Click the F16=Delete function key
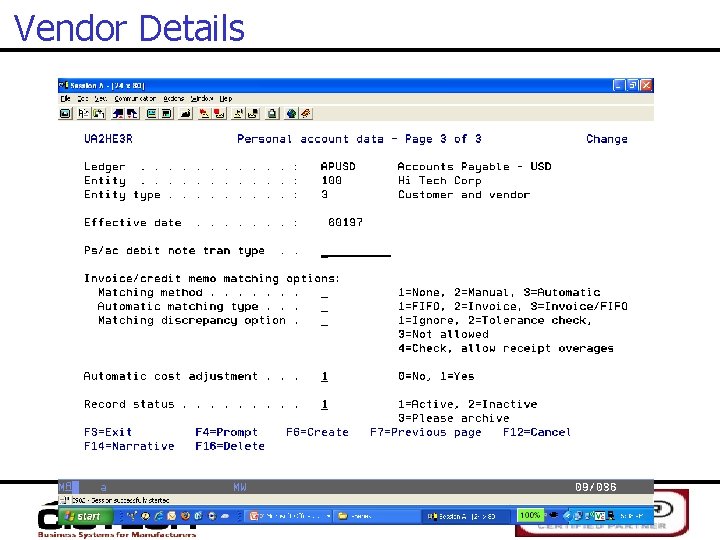Image resolution: width=720 pixels, height=540 pixels. click(230, 446)
